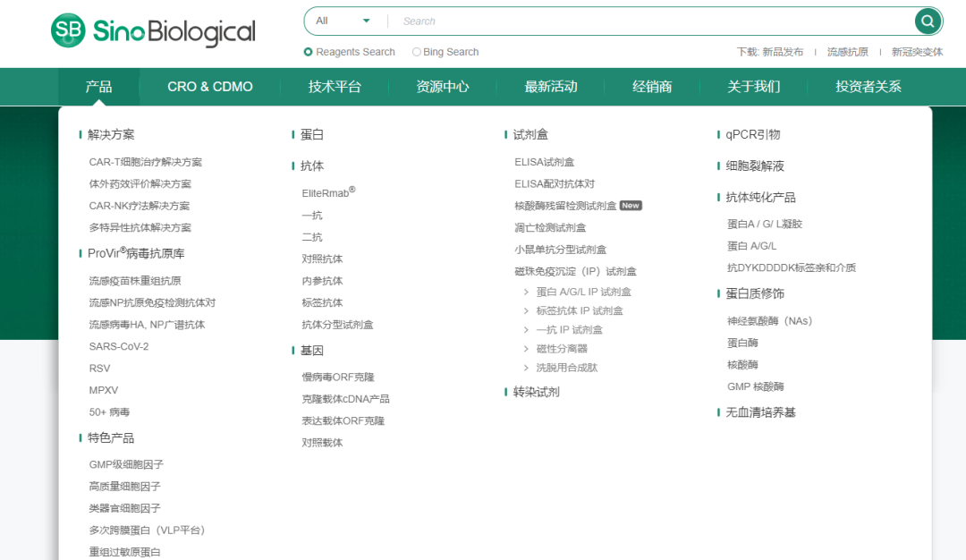Go to 流感NP抗原免疫检测抗体对
The image size is (966, 560).
(152, 302)
